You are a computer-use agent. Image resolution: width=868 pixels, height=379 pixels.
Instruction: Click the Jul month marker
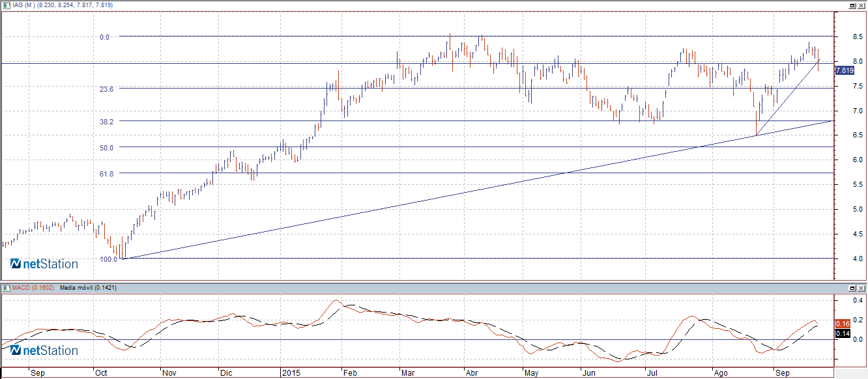coord(652,374)
